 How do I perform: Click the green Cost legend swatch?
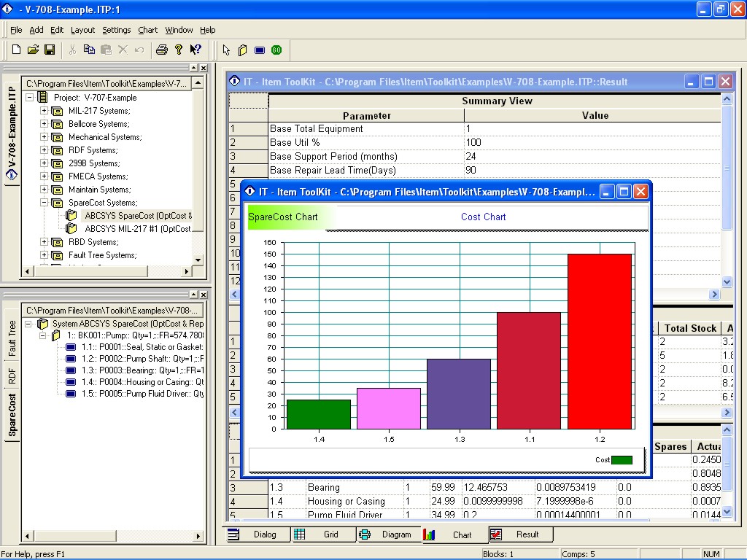(622, 460)
